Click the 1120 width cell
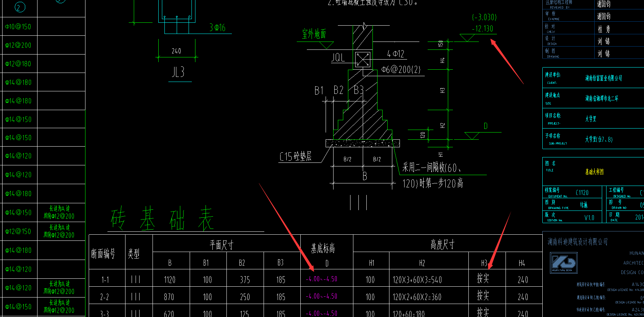The image size is (644, 317). [169, 280]
